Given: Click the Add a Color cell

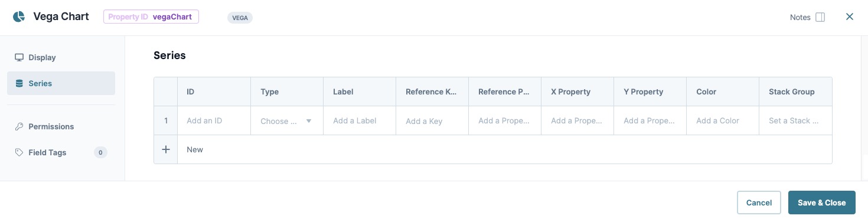Looking at the screenshot, I should 723,121.
